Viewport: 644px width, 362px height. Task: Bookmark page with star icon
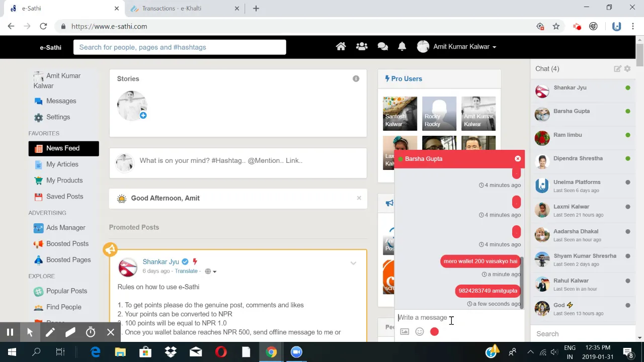(x=556, y=26)
